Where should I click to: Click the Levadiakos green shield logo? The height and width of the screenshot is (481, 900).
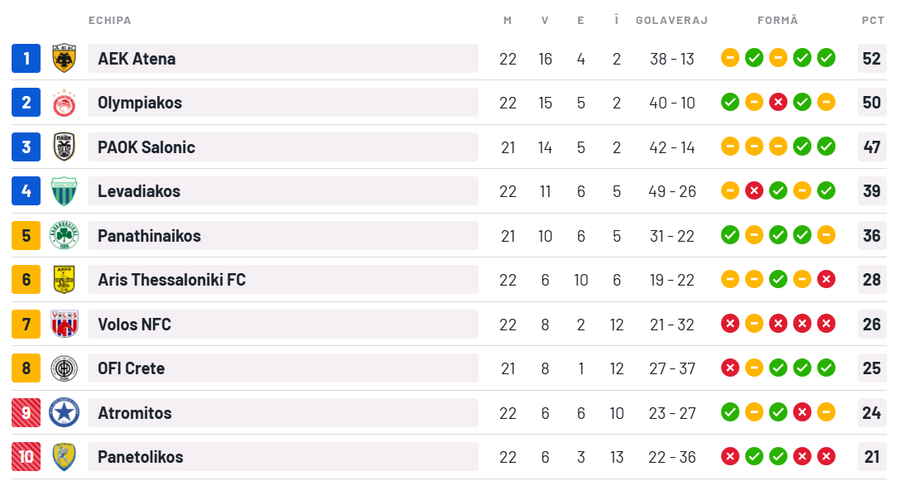[64, 191]
